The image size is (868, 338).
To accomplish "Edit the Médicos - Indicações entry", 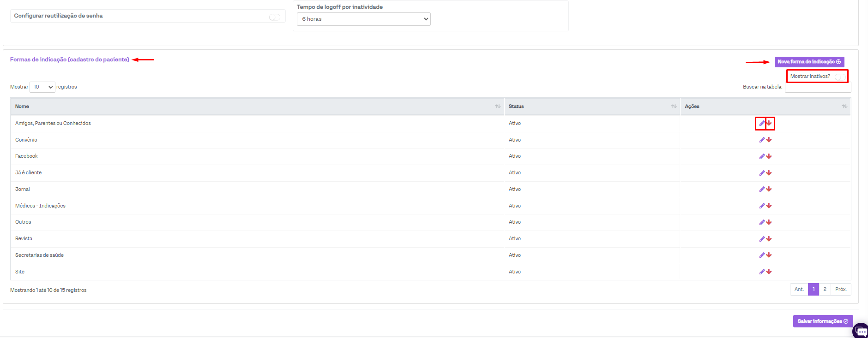I will click(x=762, y=206).
